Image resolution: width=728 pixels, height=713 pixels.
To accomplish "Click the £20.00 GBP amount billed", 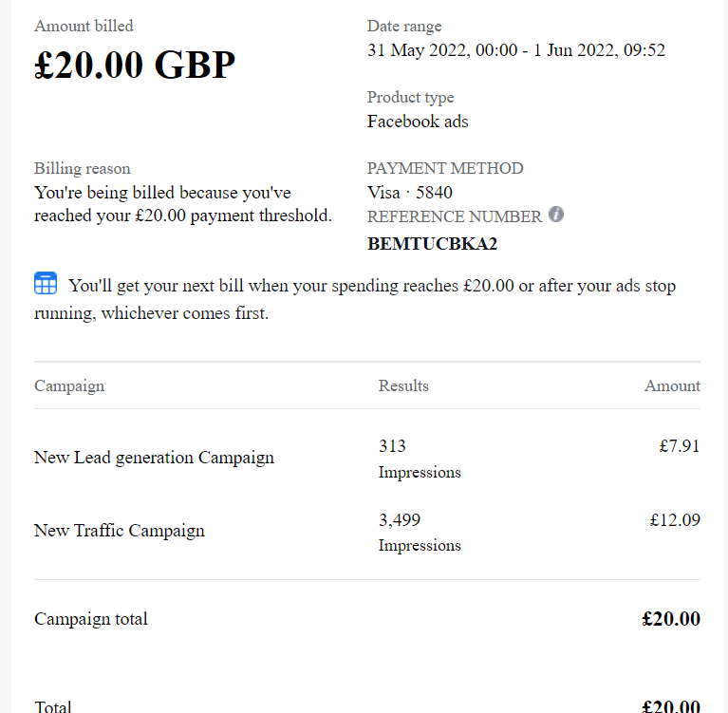I will (x=135, y=65).
